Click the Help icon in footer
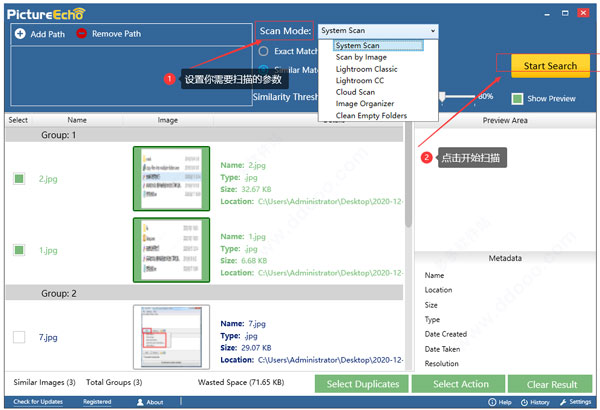Viewport: 600px width, 410px height. point(492,402)
